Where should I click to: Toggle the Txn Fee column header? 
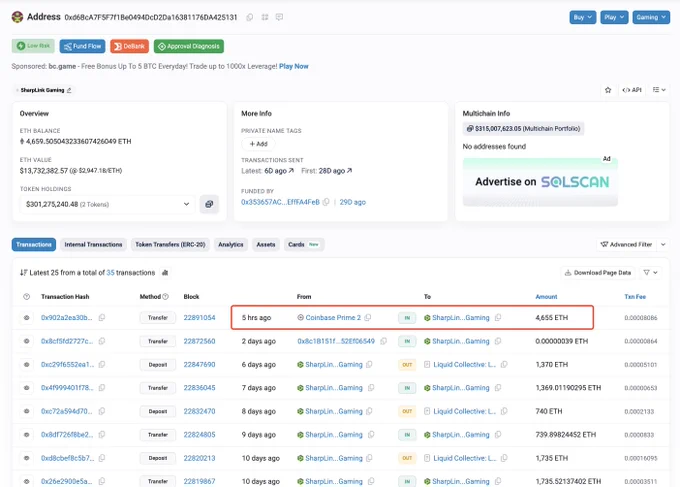point(635,297)
